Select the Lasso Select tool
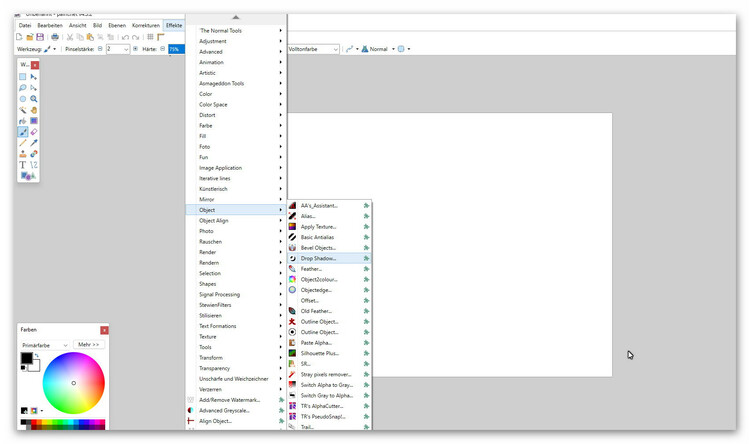Viewport: 750px width, 444px height. pos(22,88)
